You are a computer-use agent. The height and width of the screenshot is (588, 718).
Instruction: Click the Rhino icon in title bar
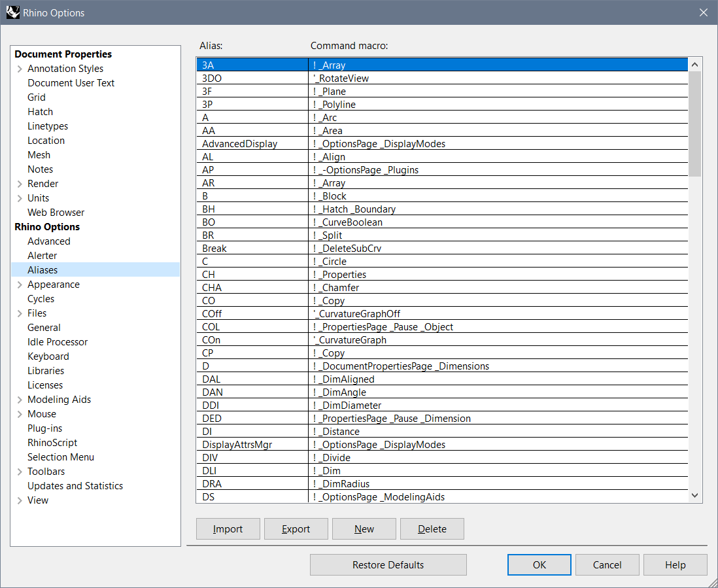click(13, 12)
